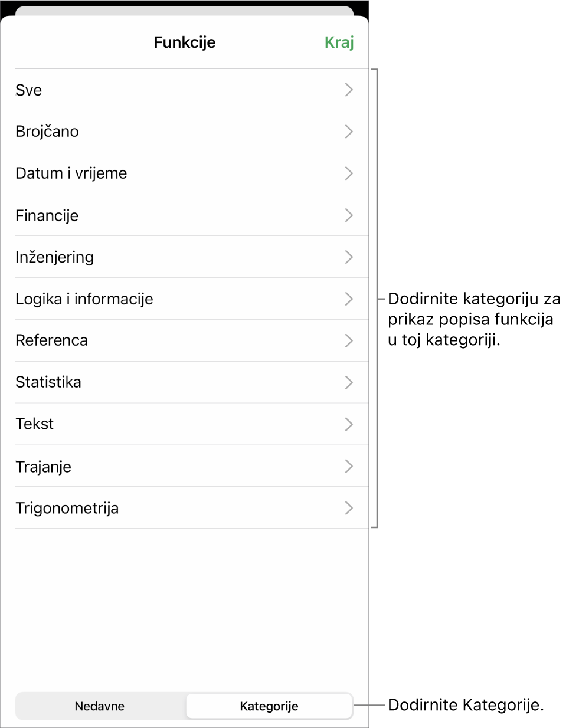The height and width of the screenshot is (728, 566).
Task: Switch to the Nedavne tab
Action: coord(100,706)
